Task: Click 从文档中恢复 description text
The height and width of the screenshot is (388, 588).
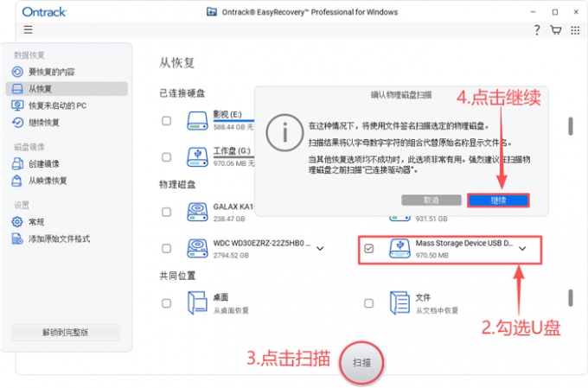Action: 437,310
